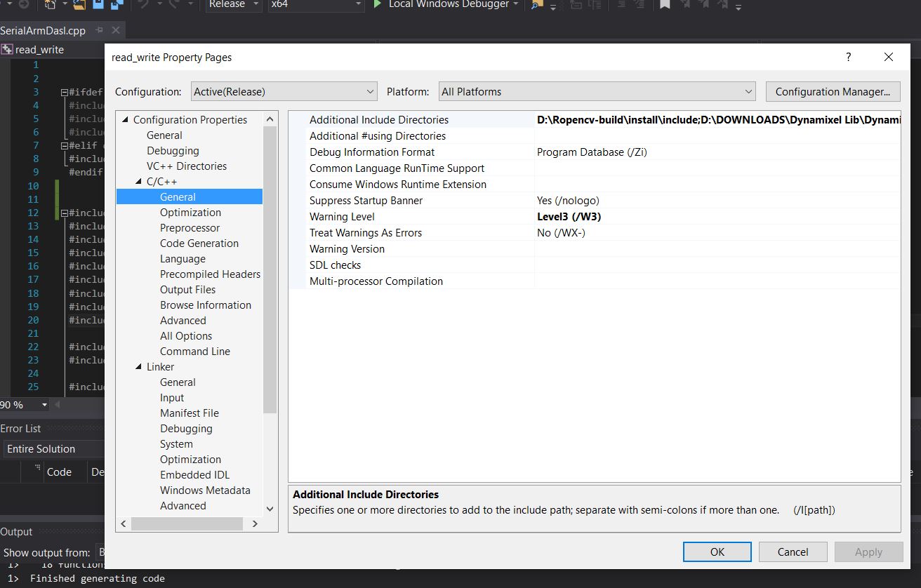Collapse the #elif code block
Viewport: 921px width, 588px height.
point(65,146)
